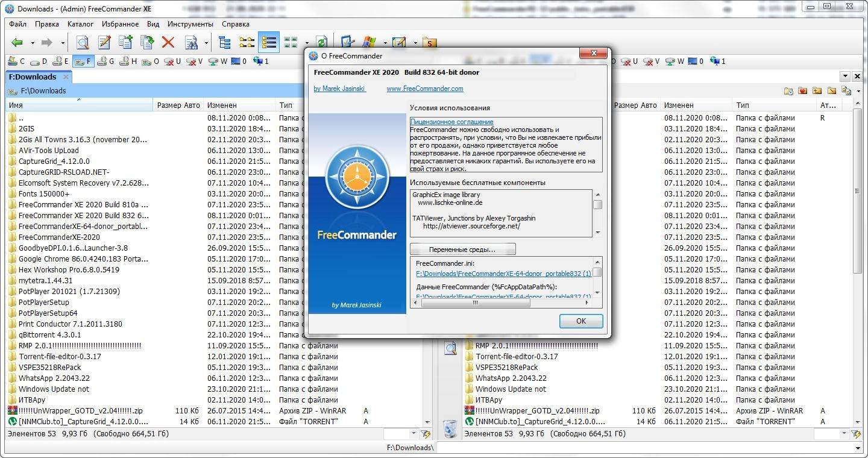Viewport: 868px width, 458px height.
Task: Click the filter icon in left status bar
Action: (x=427, y=434)
